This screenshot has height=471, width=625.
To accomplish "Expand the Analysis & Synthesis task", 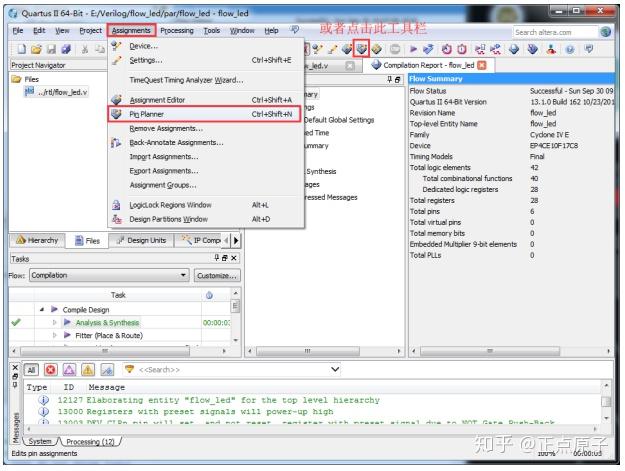I will [55, 322].
